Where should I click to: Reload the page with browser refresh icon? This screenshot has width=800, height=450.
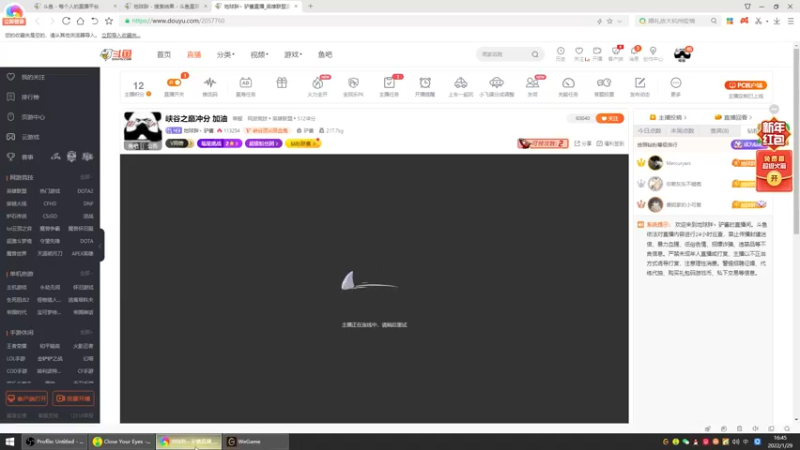(66, 21)
